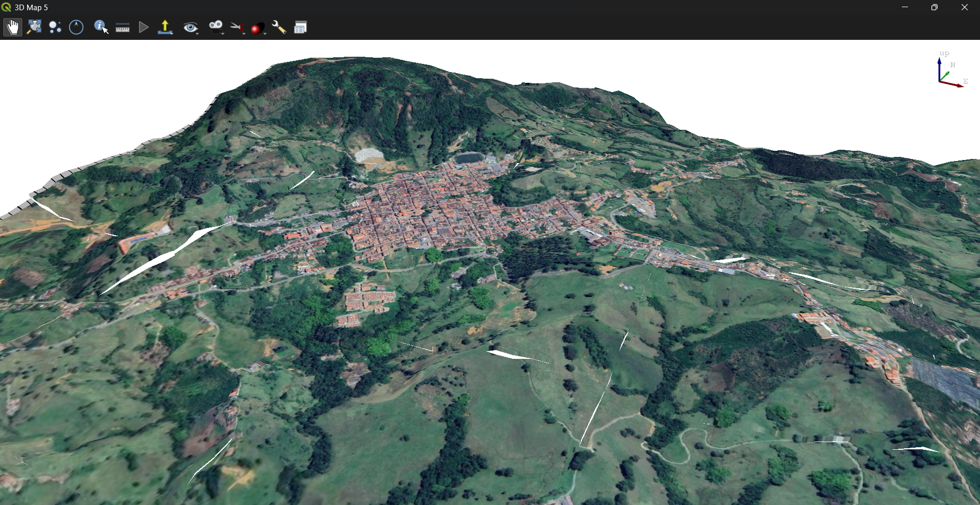Select the Identify tool
This screenshot has width=980, height=505.
point(101,27)
